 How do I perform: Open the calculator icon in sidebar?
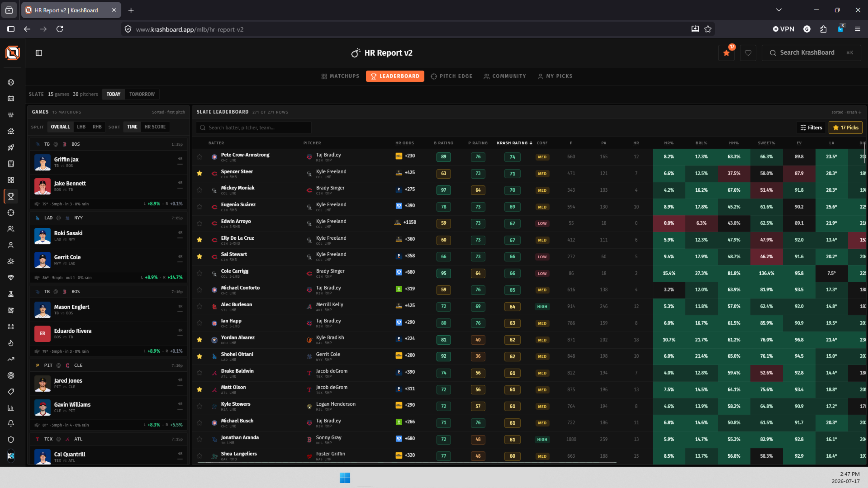pos(11,164)
